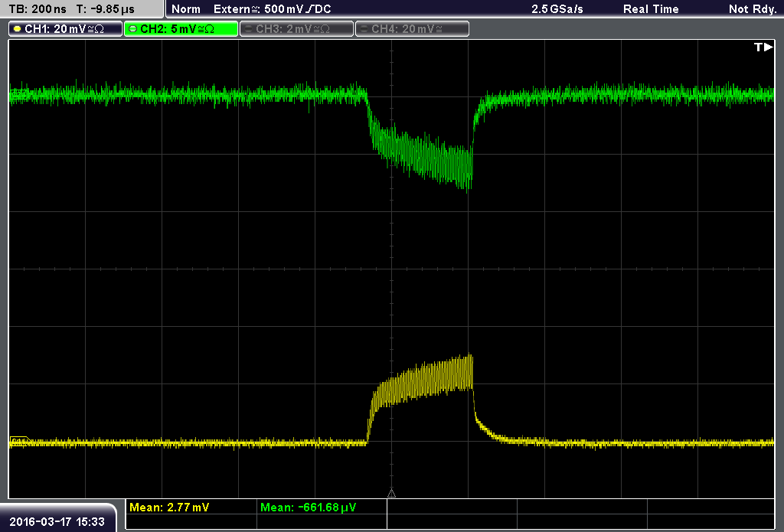Click the yellow Mean: 2.77 mV measurement
The height and width of the screenshot is (532, 784).
pyautogui.click(x=169, y=508)
